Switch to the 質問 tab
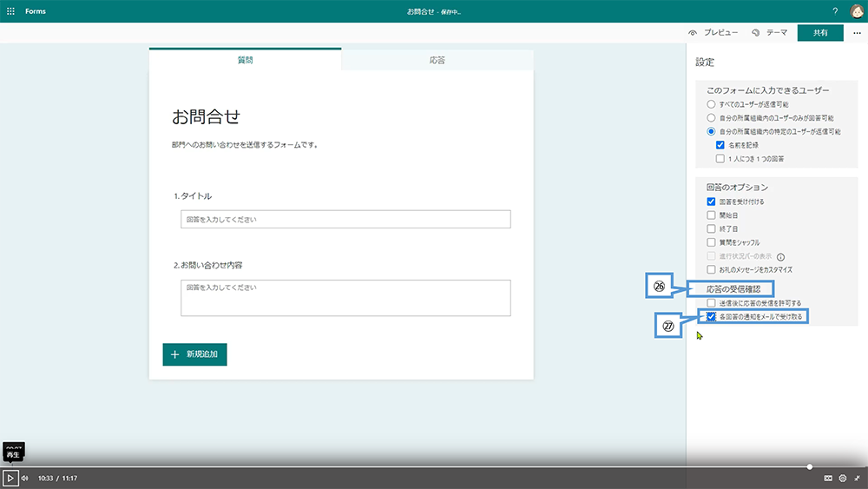 (246, 60)
